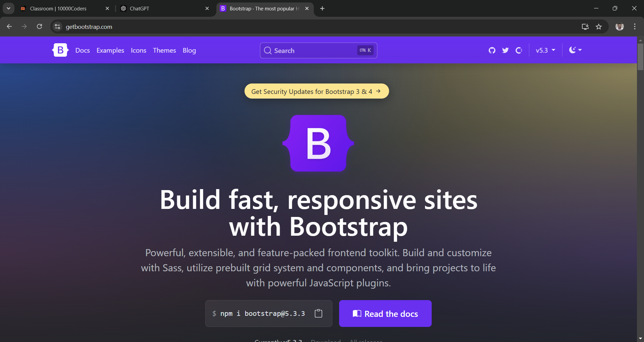Toggle the color theme mode switcher
Viewport: 644px width, 342px height.
[x=575, y=50]
